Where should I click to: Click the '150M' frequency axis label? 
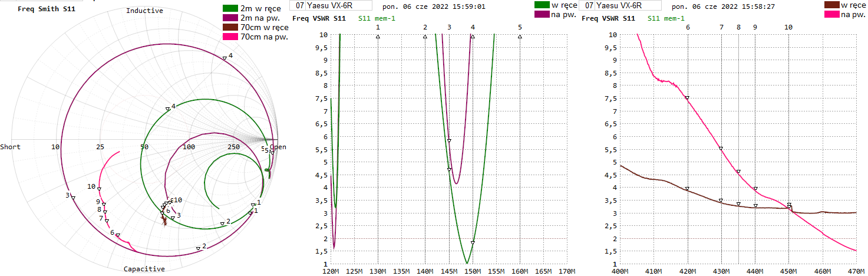[x=472, y=271]
